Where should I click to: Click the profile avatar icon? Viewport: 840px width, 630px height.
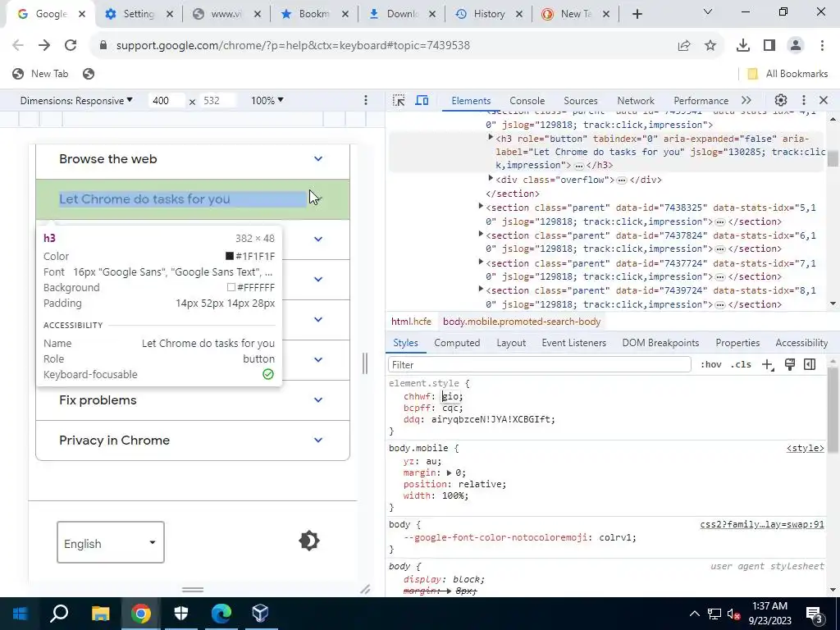[796, 46]
